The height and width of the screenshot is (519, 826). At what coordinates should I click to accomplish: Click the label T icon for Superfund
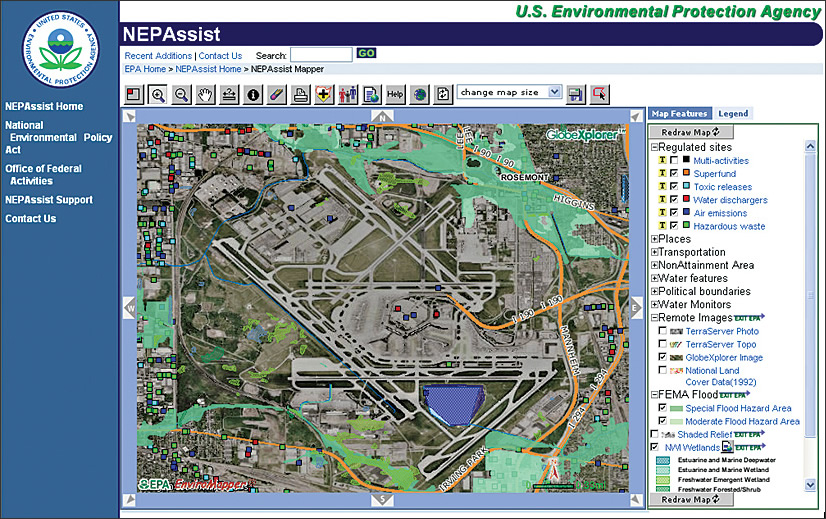662,173
